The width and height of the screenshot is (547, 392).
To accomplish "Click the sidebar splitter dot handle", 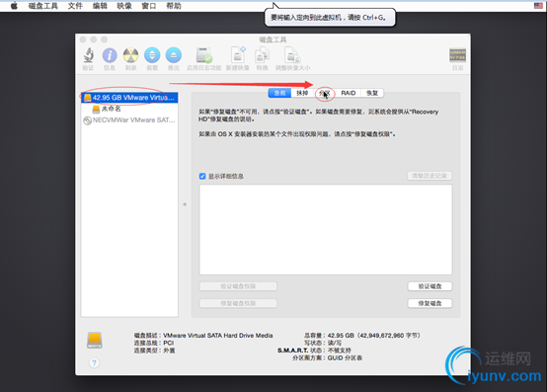I will 185,204.
